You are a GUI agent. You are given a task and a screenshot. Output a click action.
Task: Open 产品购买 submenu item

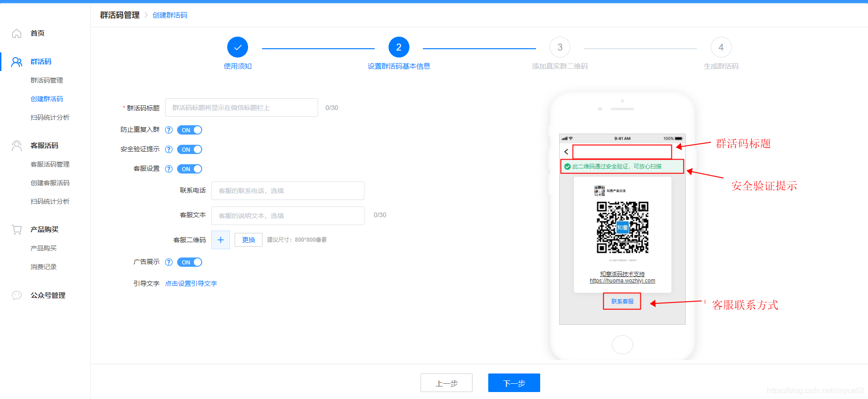tap(44, 248)
